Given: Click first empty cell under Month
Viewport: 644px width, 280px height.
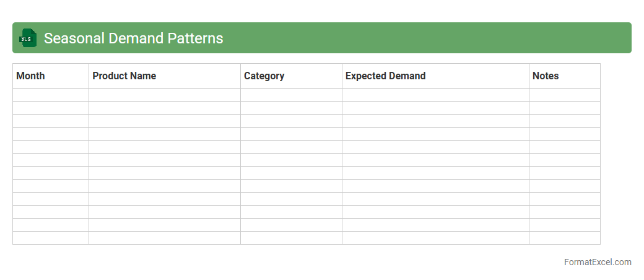Looking at the screenshot, I should (x=51, y=95).
